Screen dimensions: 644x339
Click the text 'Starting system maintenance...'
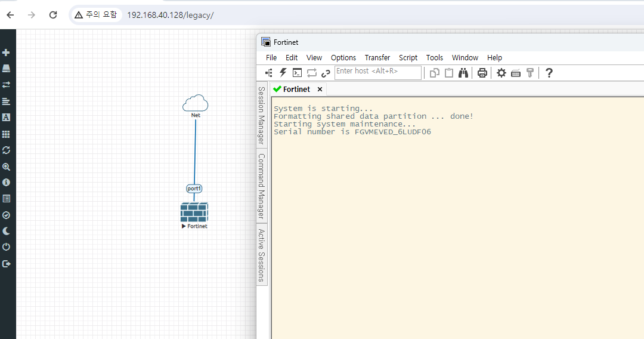click(345, 124)
